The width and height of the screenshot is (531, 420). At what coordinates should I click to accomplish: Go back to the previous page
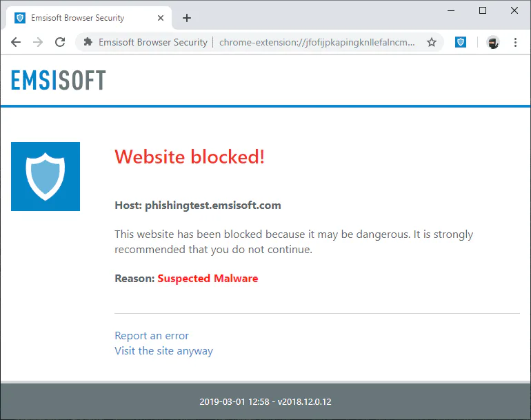(16, 42)
